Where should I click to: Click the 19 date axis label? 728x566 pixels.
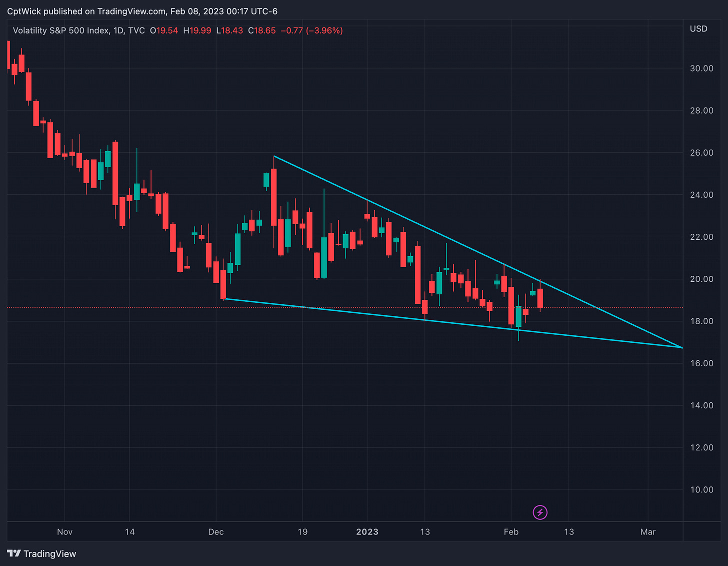[302, 531]
